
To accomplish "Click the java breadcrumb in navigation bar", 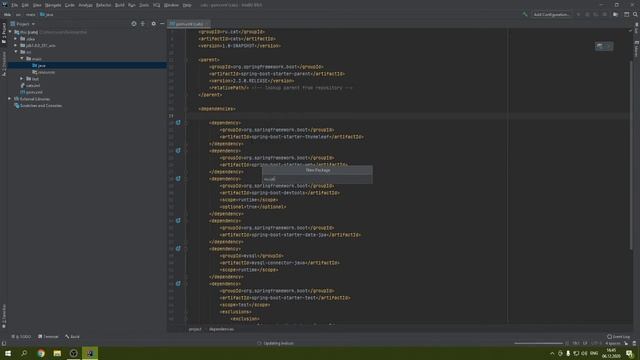I will click(47, 14).
